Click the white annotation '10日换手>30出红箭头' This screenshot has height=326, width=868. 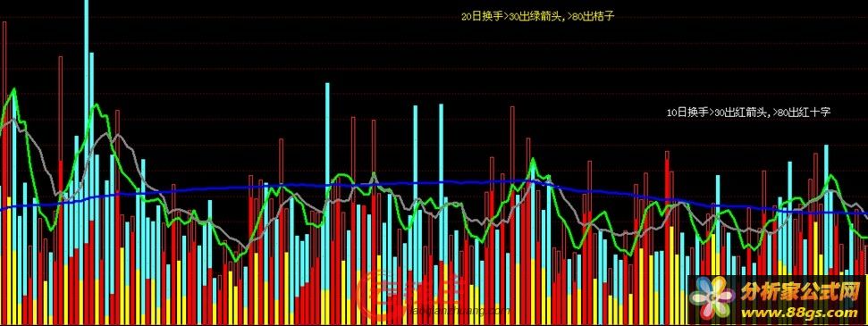click(718, 113)
